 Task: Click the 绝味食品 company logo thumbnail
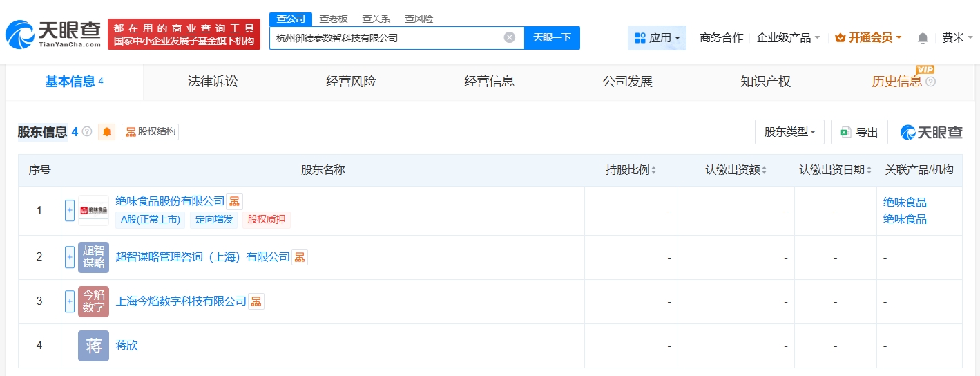coord(93,211)
